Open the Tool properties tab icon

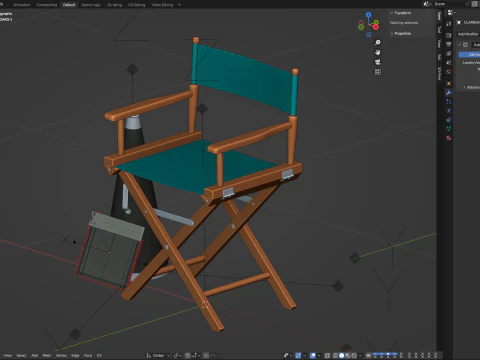click(449, 23)
